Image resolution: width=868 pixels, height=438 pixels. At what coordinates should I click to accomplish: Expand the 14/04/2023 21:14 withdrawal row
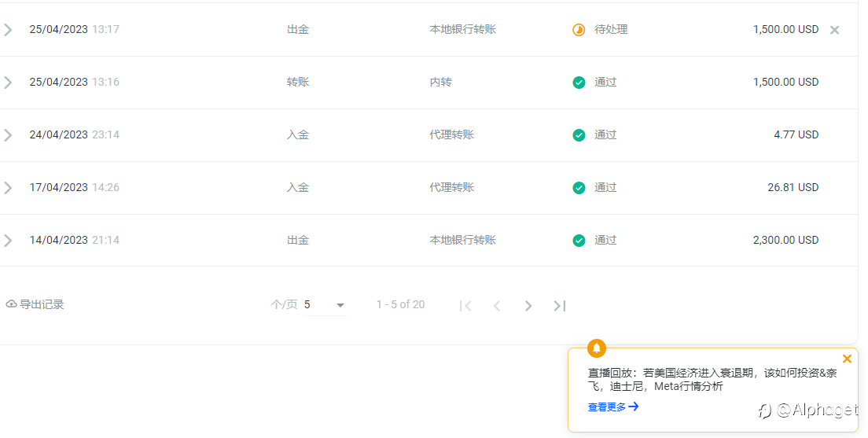pos(8,241)
